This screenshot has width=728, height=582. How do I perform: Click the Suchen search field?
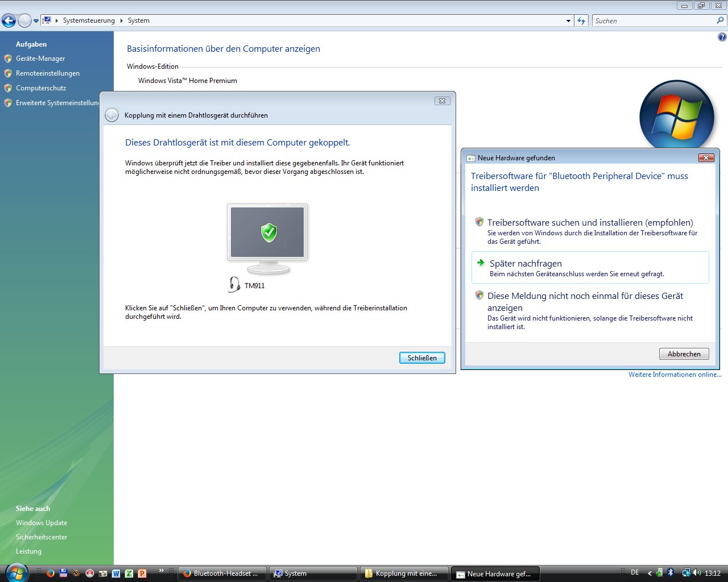pyautogui.click(x=653, y=21)
